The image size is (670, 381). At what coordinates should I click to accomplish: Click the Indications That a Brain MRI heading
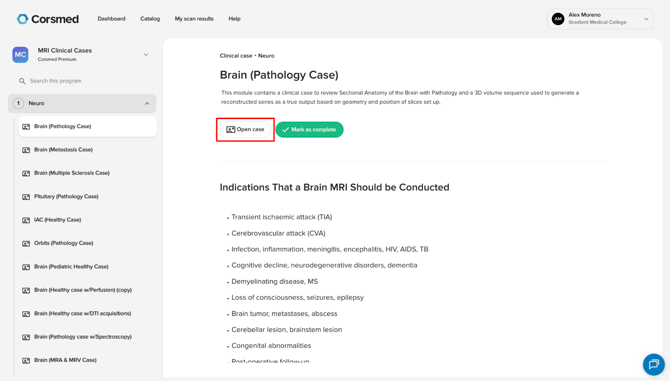pos(335,187)
